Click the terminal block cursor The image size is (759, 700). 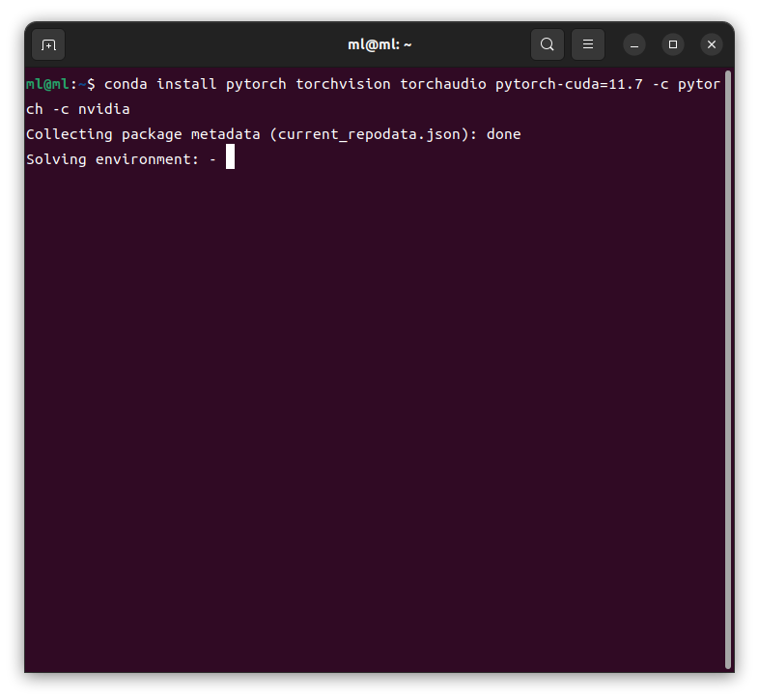click(230, 156)
